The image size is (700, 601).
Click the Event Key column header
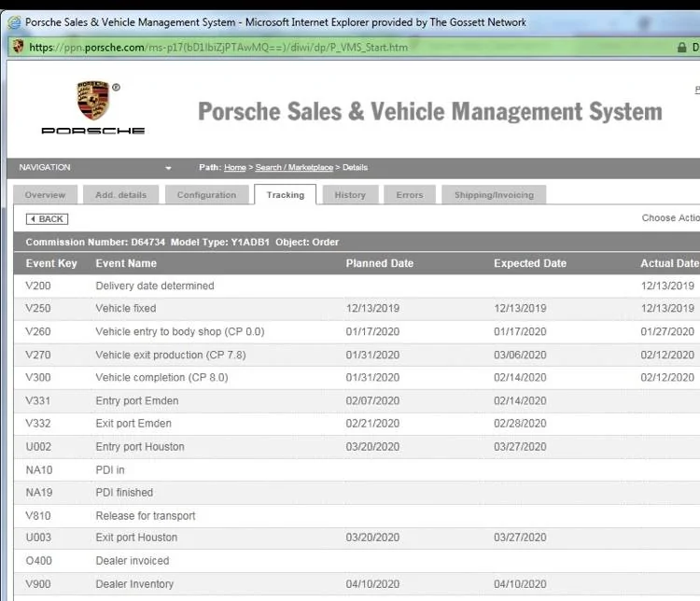51,263
